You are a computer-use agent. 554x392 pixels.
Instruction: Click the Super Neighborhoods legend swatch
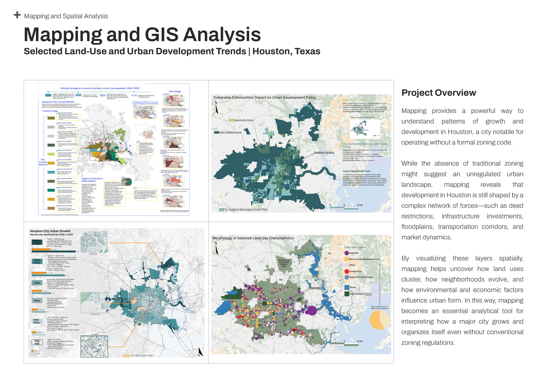click(216, 132)
